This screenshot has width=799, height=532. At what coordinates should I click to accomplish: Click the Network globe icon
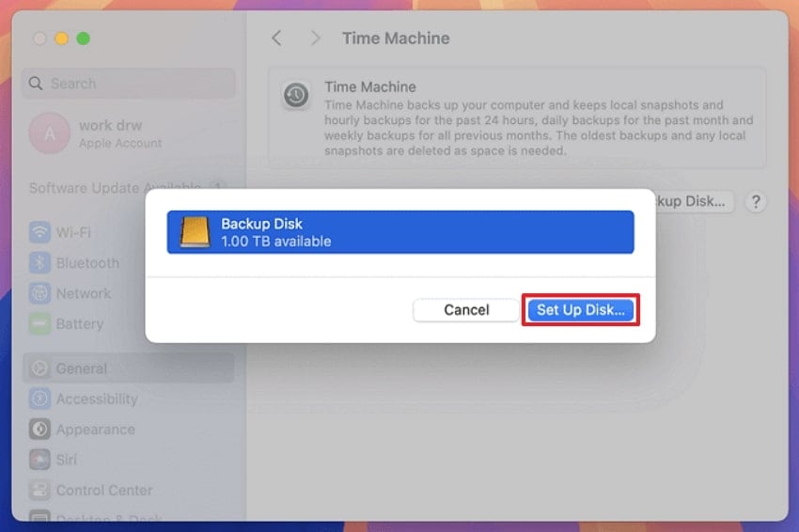(39, 293)
